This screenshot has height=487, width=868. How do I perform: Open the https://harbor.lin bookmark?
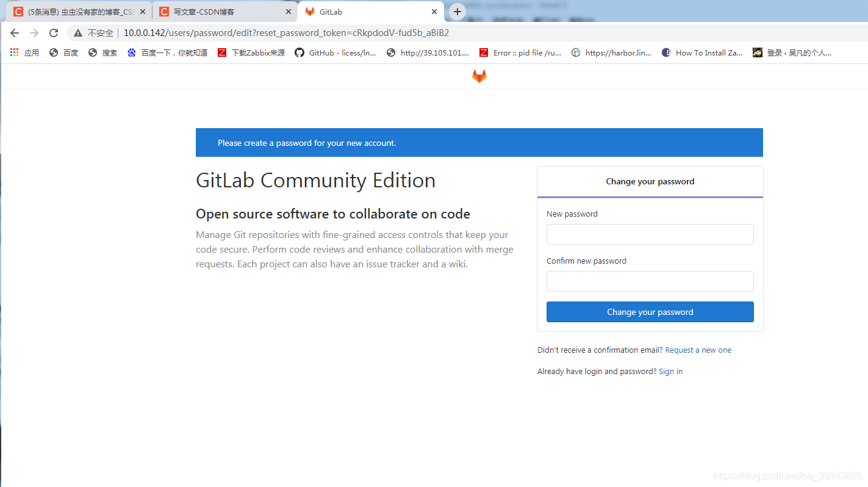[x=612, y=53]
